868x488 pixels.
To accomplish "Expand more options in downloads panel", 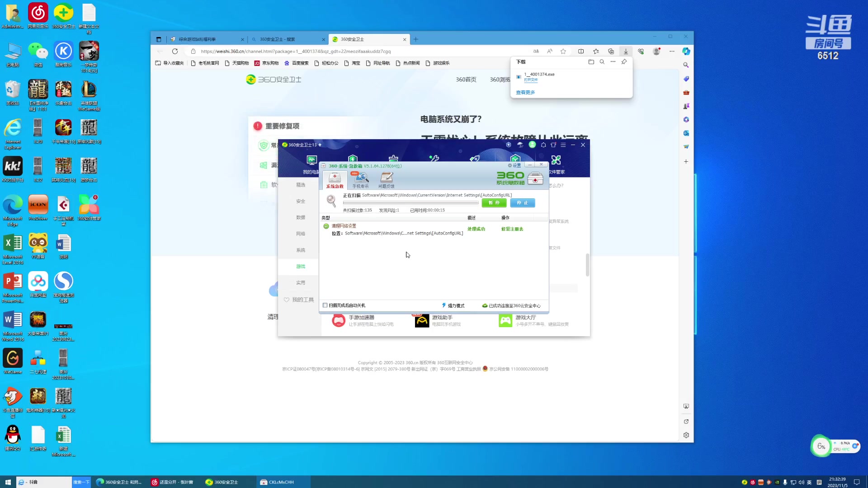I will click(x=613, y=62).
